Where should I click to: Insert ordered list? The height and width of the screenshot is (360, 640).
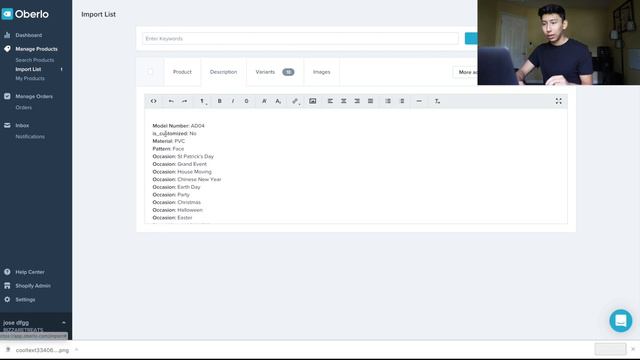388,101
